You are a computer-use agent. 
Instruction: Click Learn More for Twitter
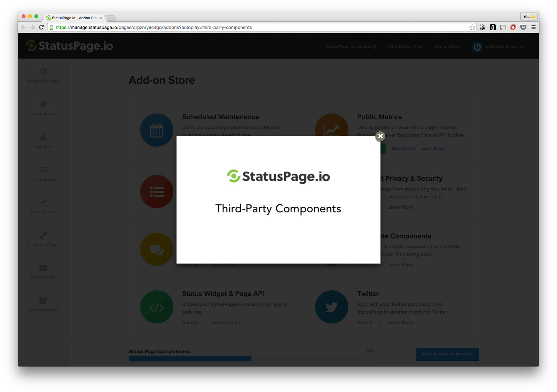[x=400, y=323]
